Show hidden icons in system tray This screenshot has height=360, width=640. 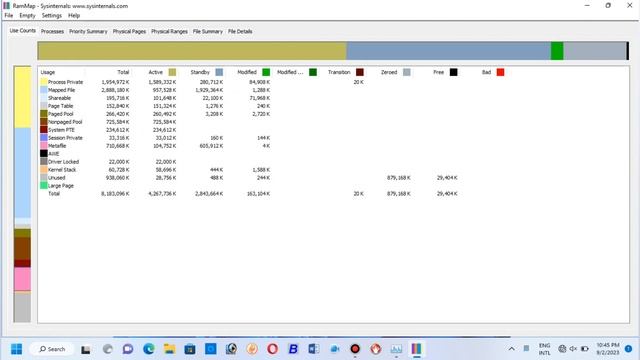[511, 349]
